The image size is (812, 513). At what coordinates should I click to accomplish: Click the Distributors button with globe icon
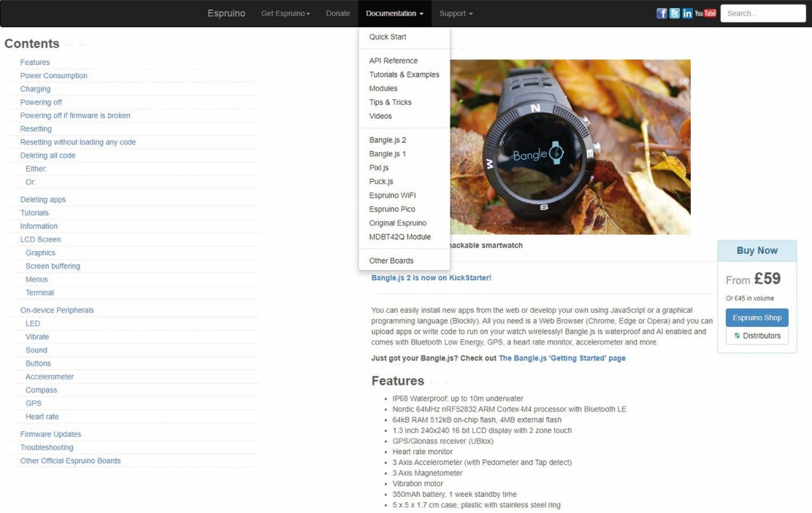[x=757, y=336]
